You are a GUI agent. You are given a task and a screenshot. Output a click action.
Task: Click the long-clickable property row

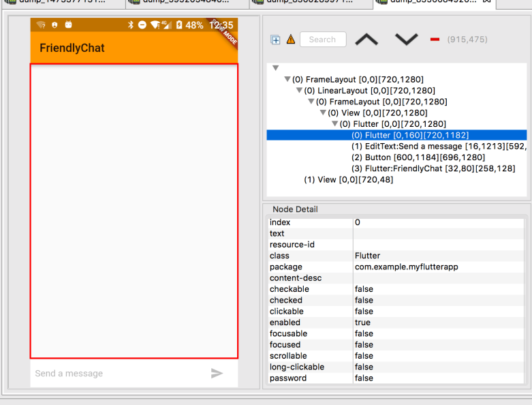point(396,367)
